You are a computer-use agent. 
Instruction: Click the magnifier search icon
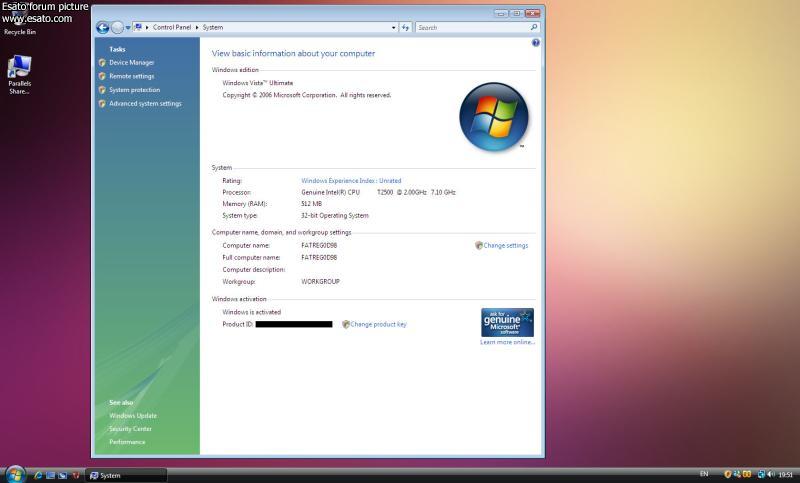(x=534, y=27)
